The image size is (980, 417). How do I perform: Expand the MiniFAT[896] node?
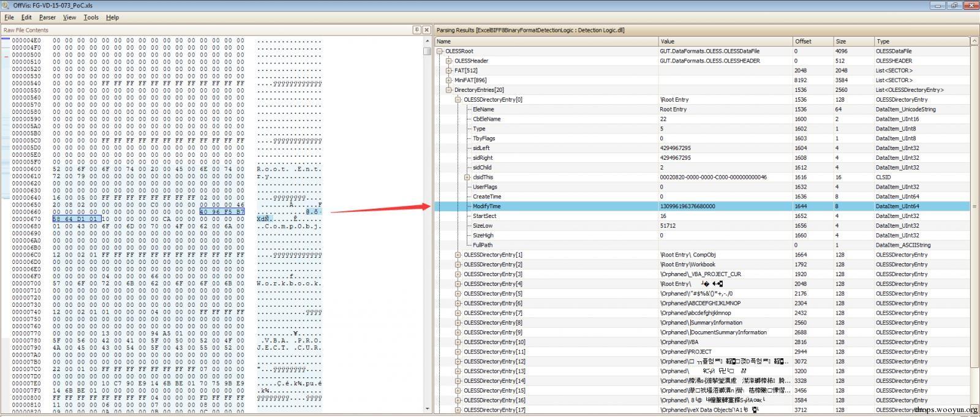[x=448, y=80]
